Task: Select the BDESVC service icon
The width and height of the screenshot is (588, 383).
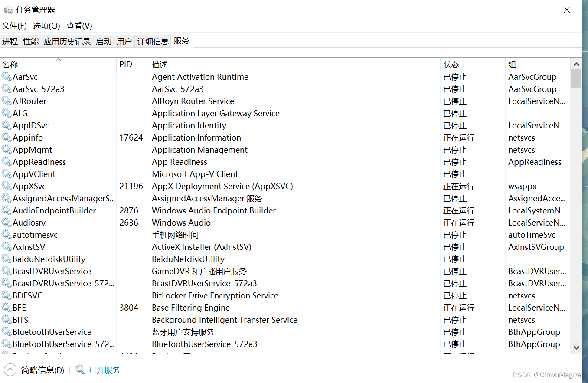Action: click(x=6, y=295)
